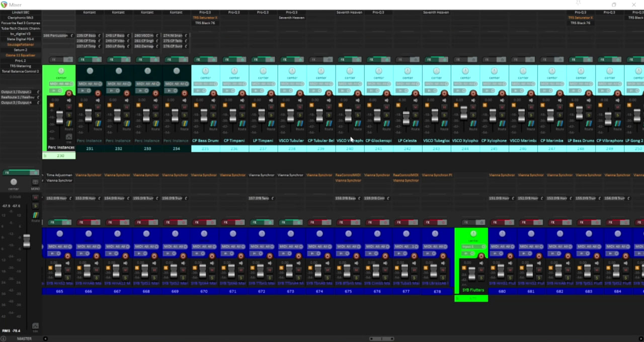Screen dimensions: 644x342
Task: Arm track 231 for recording
Action: (98, 94)
